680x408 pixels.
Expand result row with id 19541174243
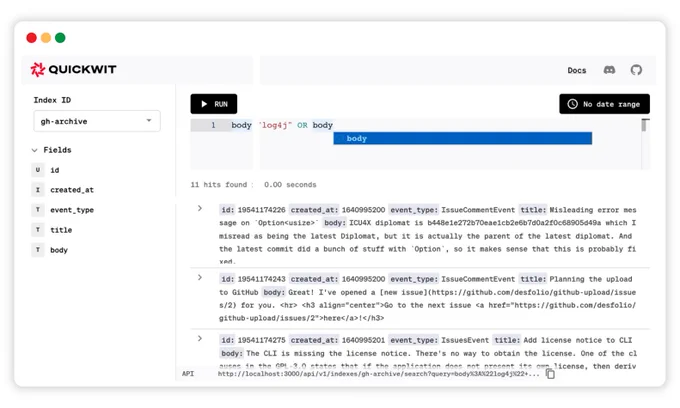[200, 277]
